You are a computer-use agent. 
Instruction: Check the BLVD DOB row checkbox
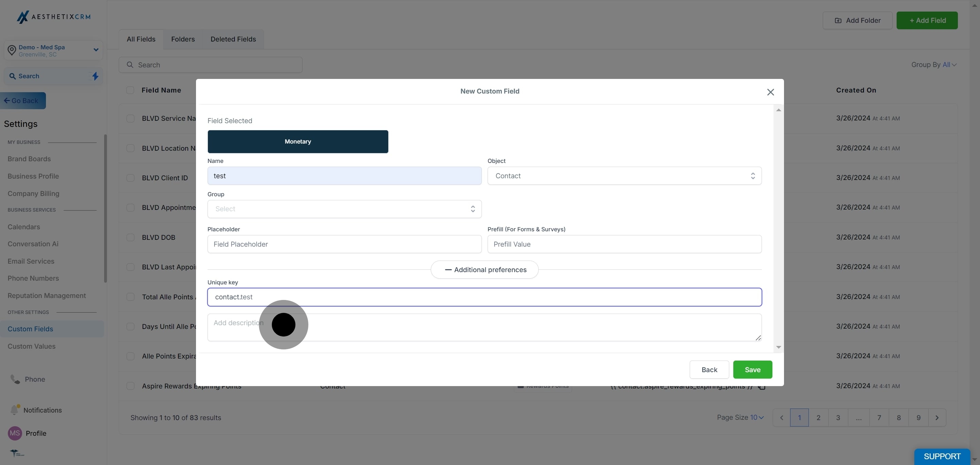(130, 237)
